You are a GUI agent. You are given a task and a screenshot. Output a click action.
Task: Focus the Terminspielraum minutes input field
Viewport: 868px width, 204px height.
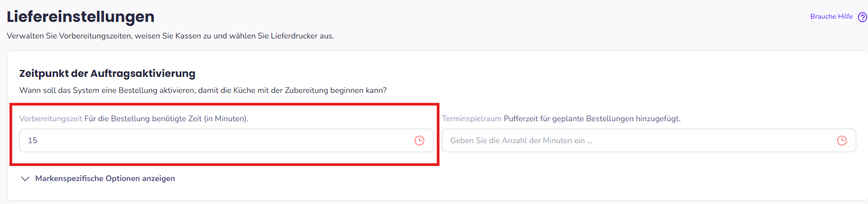pyautogui.click(x=649, y=140)
